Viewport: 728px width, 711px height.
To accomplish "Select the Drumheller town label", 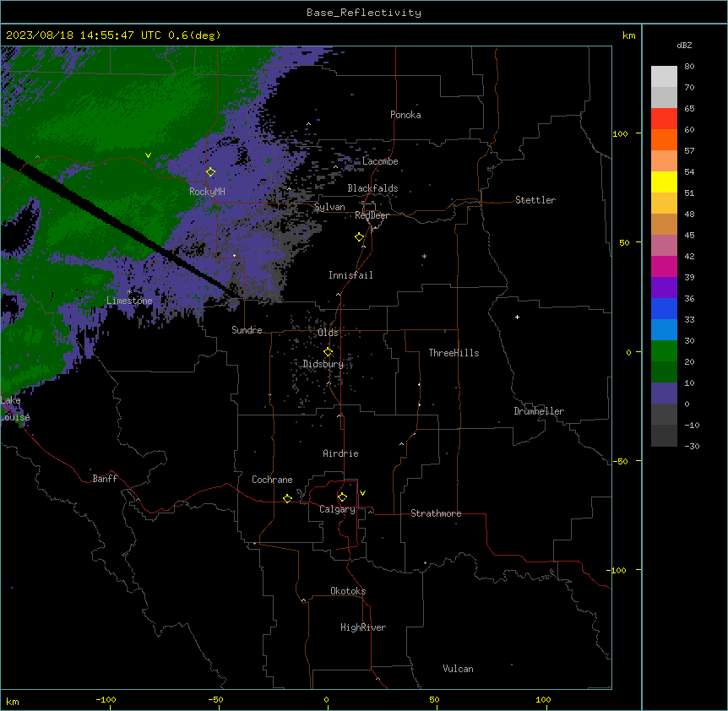I will click(x=539, y=411).
